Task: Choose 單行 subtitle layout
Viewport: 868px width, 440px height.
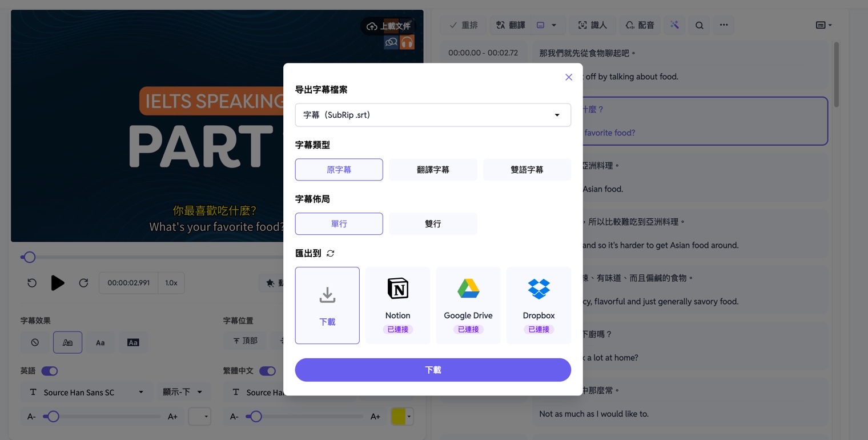Action: [339, 224]
